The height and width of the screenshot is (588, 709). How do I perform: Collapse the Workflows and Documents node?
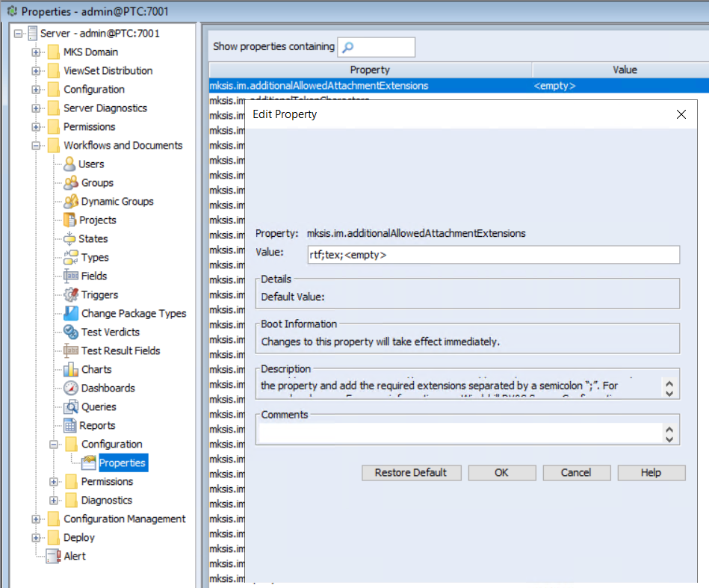pyautogui.click(x=36, y=146)
